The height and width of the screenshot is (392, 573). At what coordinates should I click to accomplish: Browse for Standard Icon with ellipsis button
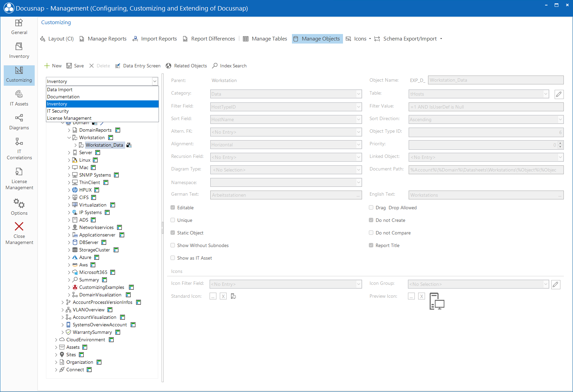pos(213,296)
